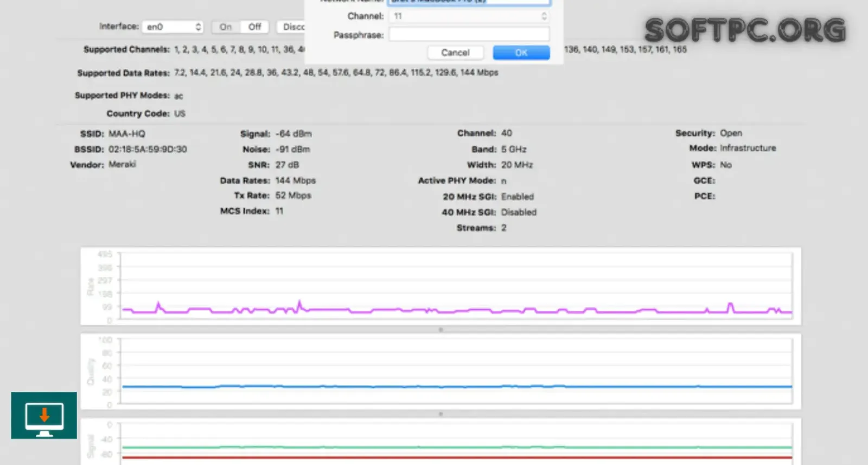Select the Active PHY Mode value n

[x=504, y=181]
